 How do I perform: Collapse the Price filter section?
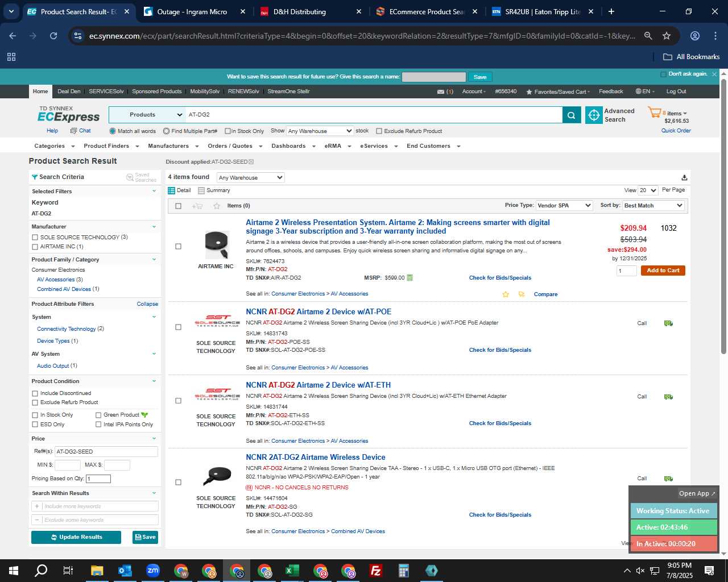[154, 439]
